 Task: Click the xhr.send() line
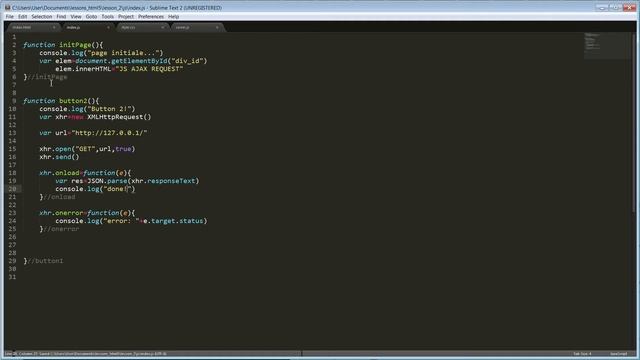click(x=59, y=157)
